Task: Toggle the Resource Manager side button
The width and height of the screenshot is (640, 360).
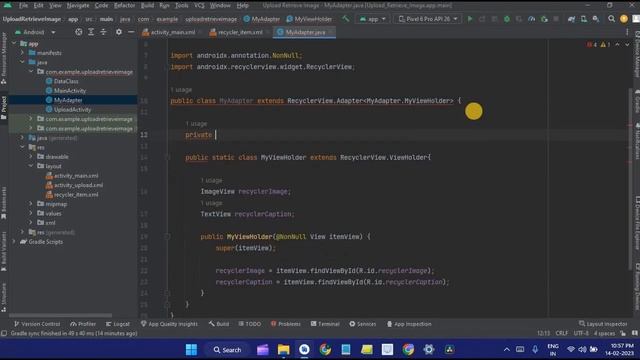Action: point(4,58)
